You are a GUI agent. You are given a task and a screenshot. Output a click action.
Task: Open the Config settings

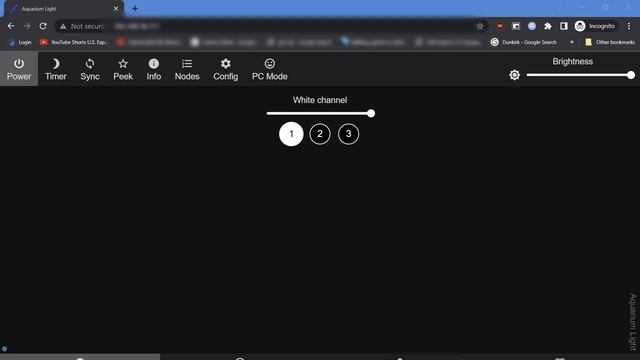225,69
